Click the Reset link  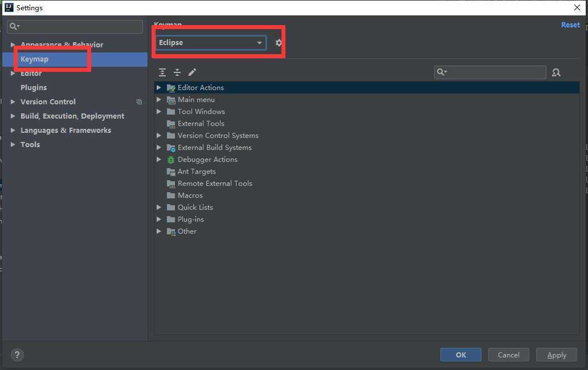tap(570, 25)
